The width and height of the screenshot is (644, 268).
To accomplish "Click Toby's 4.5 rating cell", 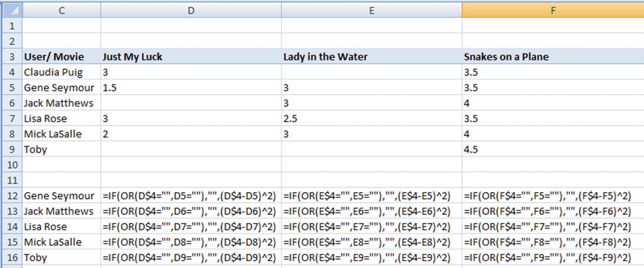I will click(471, 149).
